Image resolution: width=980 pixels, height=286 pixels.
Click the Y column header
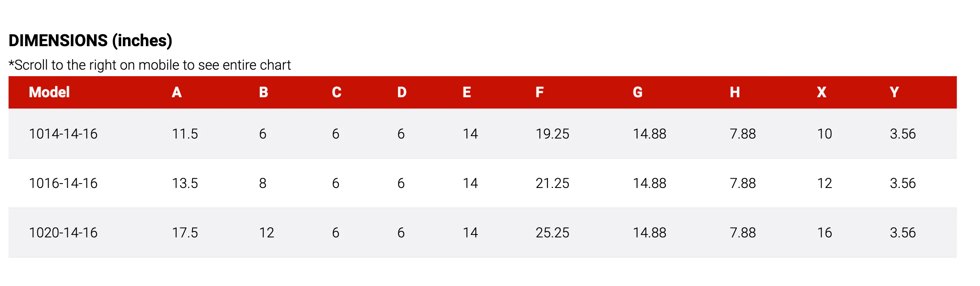894,92
